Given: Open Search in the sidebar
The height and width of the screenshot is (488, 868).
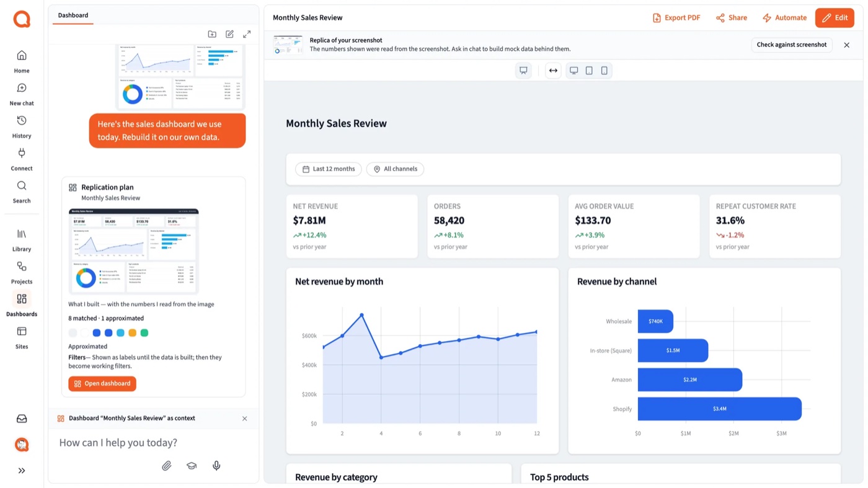Looking at the screenshot, I should click(22, 192).
